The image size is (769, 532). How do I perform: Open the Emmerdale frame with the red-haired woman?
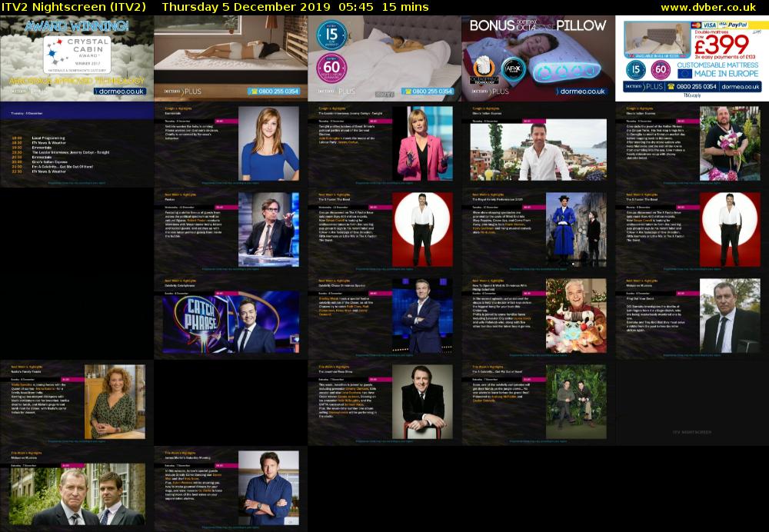pos(231,145)
